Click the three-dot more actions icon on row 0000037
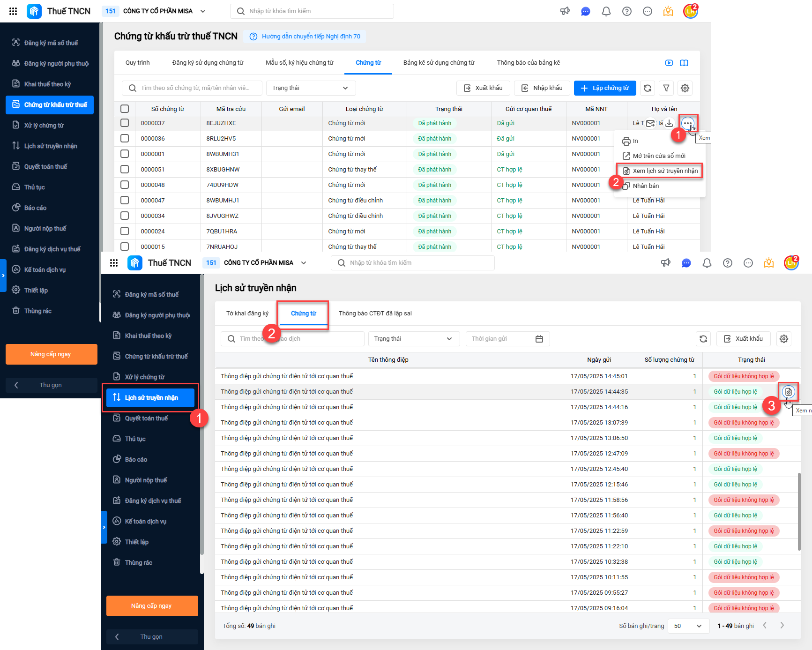This screenshot has width=812, height=650. tap(687, 124)
